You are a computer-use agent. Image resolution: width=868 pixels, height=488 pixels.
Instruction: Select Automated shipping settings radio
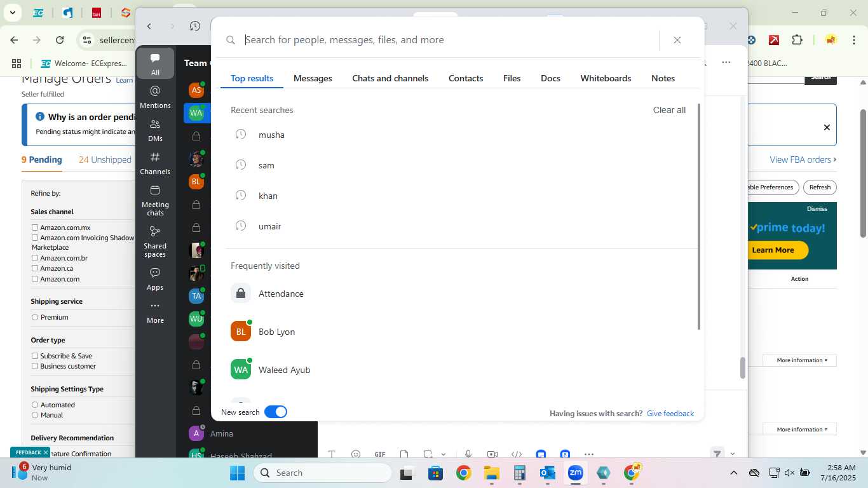35,405
